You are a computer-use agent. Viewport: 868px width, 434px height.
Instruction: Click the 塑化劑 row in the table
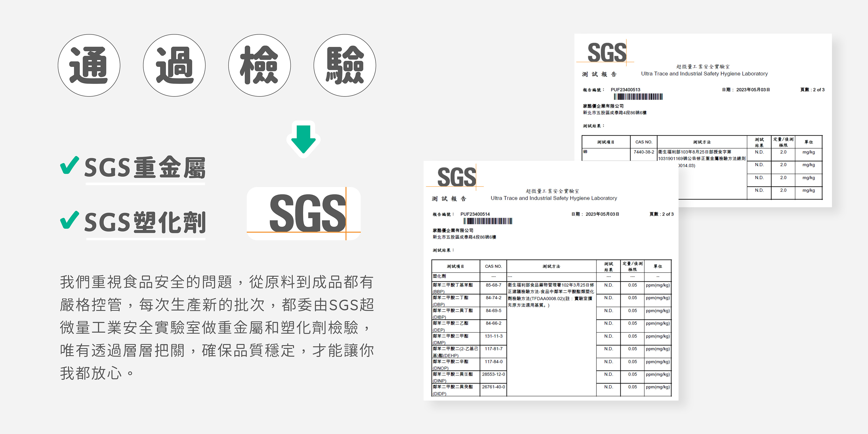[x=439, y=276]
